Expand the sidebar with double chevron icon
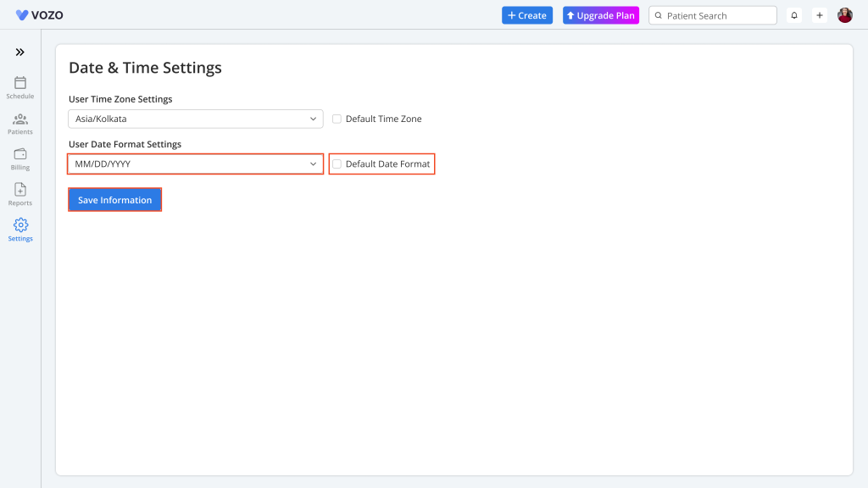The image size is (868, 488). coord(20,52)
